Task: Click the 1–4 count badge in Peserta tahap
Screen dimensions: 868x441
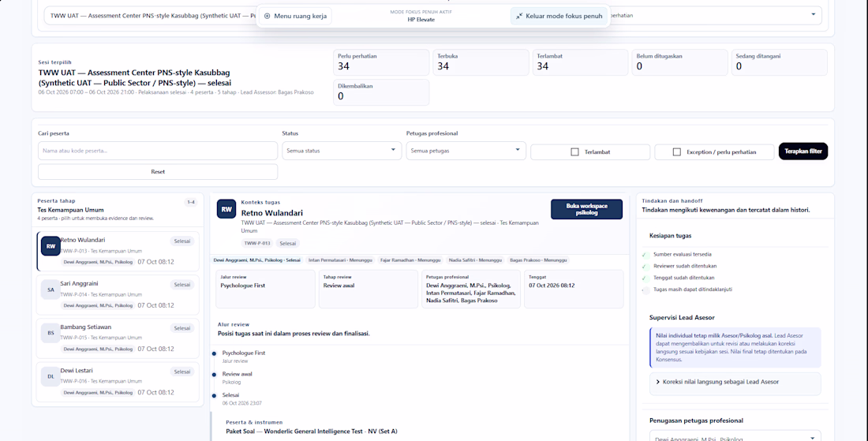Action: click(x=190, y=203)
